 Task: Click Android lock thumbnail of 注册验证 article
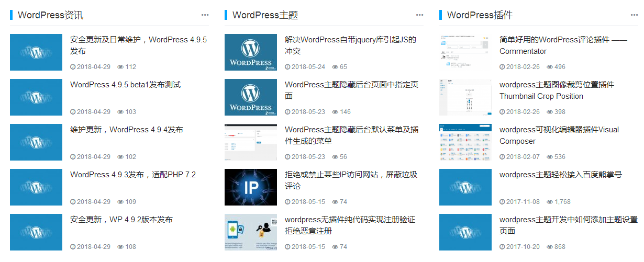pos(251,232)
